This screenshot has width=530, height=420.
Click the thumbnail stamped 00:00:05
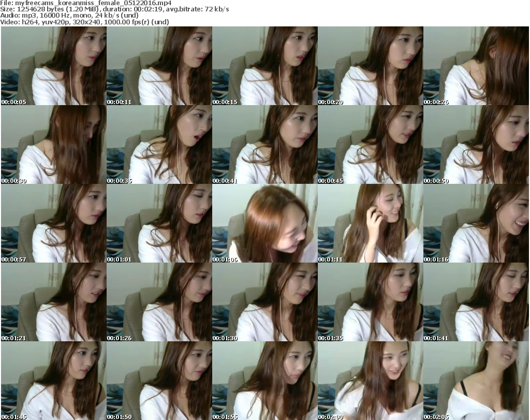pyautogui.click(x=54, y=66)
